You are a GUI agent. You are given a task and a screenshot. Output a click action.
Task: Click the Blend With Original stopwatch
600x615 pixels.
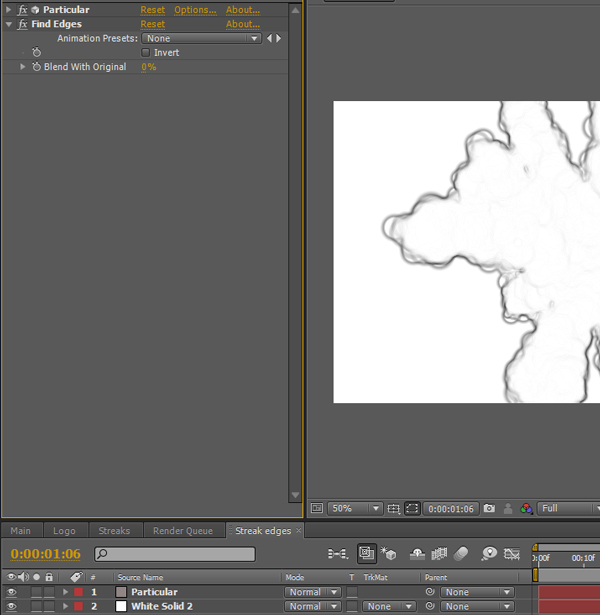point(36,67)
